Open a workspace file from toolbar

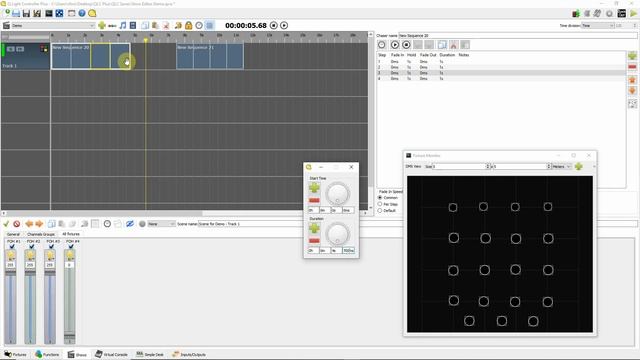coord(16,13)
